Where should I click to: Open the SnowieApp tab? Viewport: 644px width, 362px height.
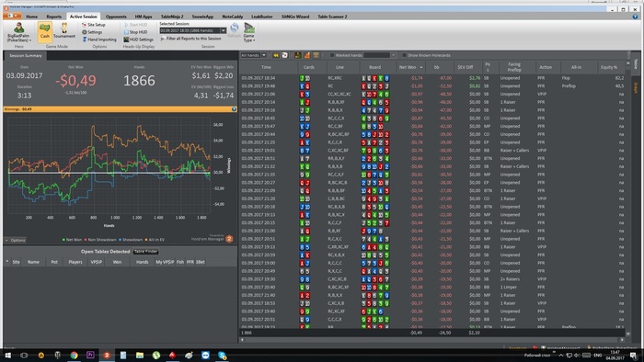202,17
